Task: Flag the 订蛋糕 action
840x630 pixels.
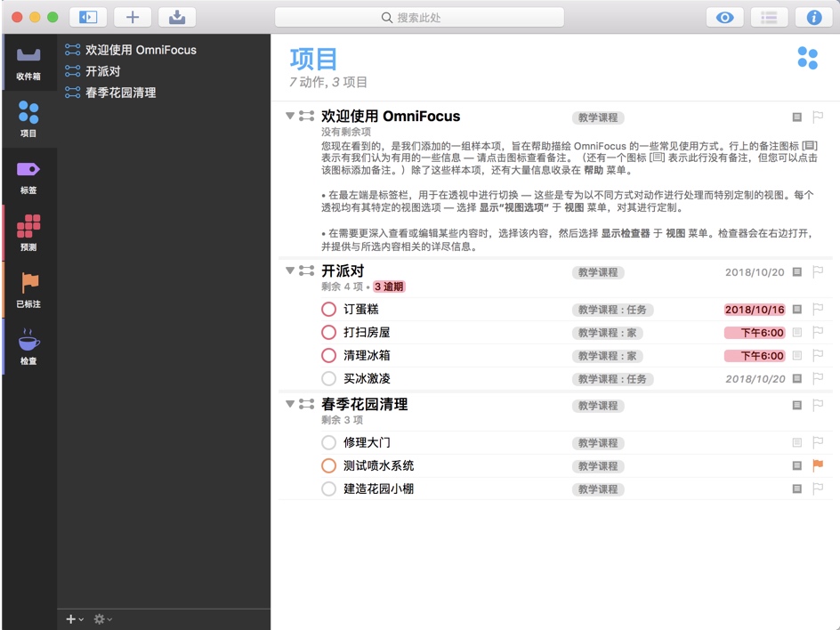Action: coord(818,309)
